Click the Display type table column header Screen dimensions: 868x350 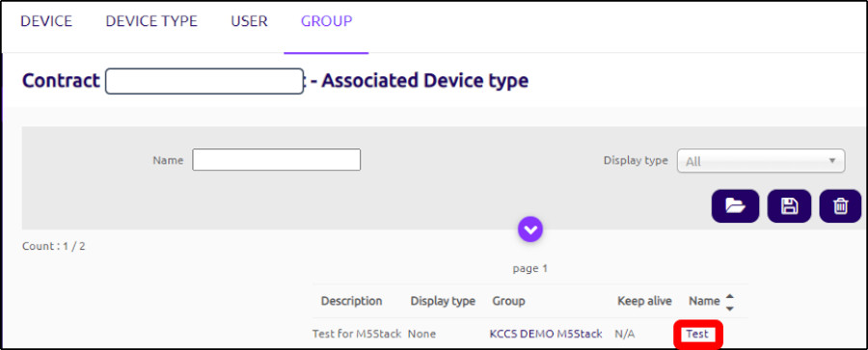pos(443,301)
